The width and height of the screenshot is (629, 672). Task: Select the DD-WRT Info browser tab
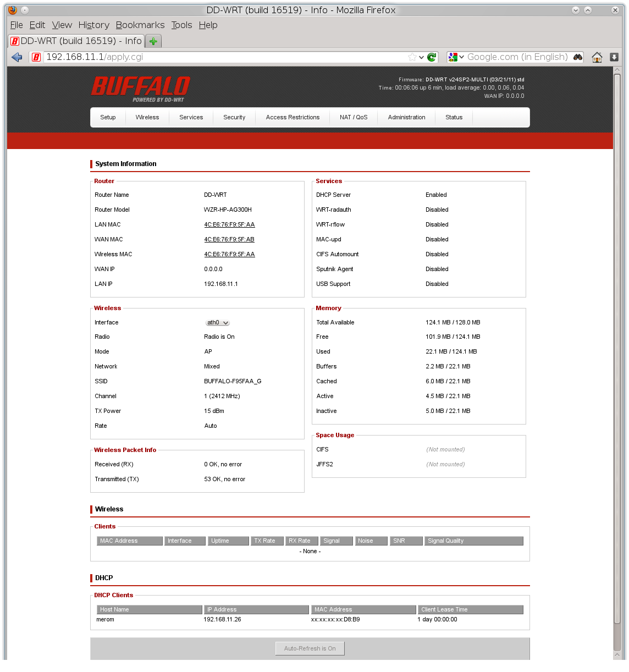tap(76, 41)
